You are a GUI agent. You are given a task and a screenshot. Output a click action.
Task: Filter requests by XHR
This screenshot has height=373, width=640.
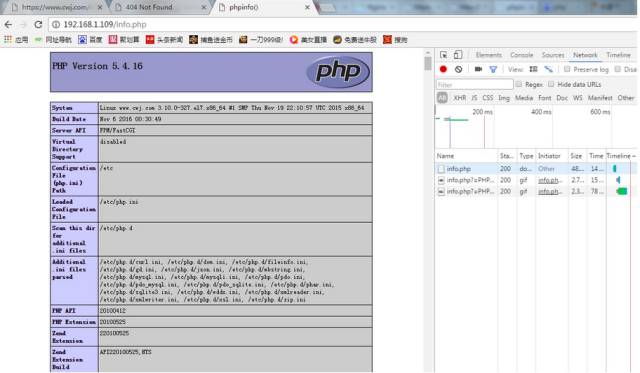[x=460, y=98]
